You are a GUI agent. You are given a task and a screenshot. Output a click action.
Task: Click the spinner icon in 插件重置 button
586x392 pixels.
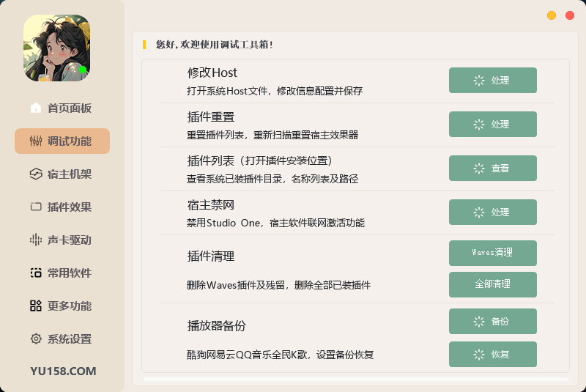[x=479, y=125]
